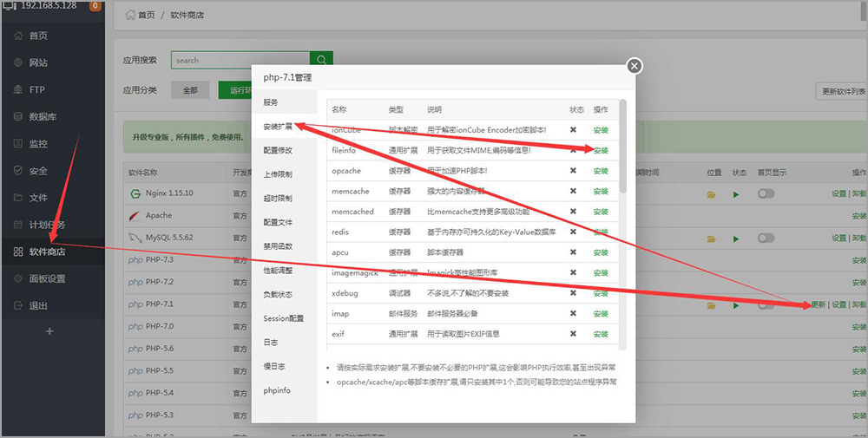Open the MySQL 5.5.62 folder location icon
868x438 pixels.
[x=712, y=239]
